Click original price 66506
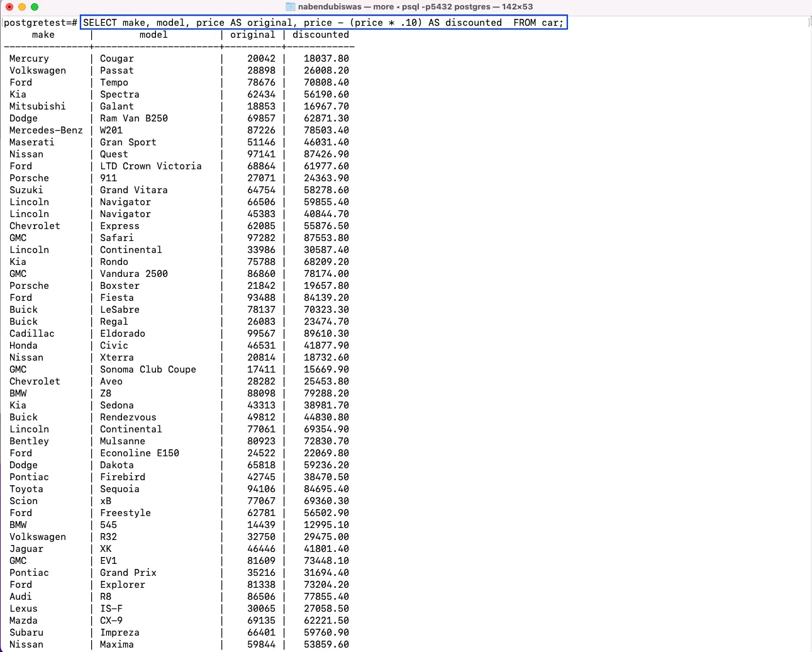Viewport: 812px width, 652px height. coord(261,202)
